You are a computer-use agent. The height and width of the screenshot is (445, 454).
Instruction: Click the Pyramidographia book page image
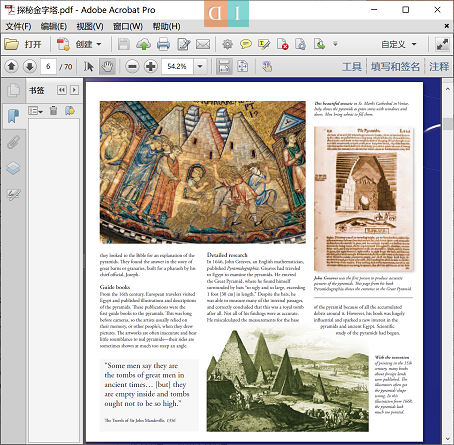coord(363,199)
